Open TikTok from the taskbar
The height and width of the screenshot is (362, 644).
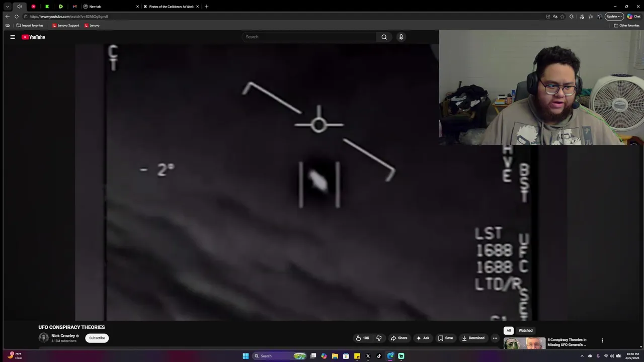tap(379, 356)
